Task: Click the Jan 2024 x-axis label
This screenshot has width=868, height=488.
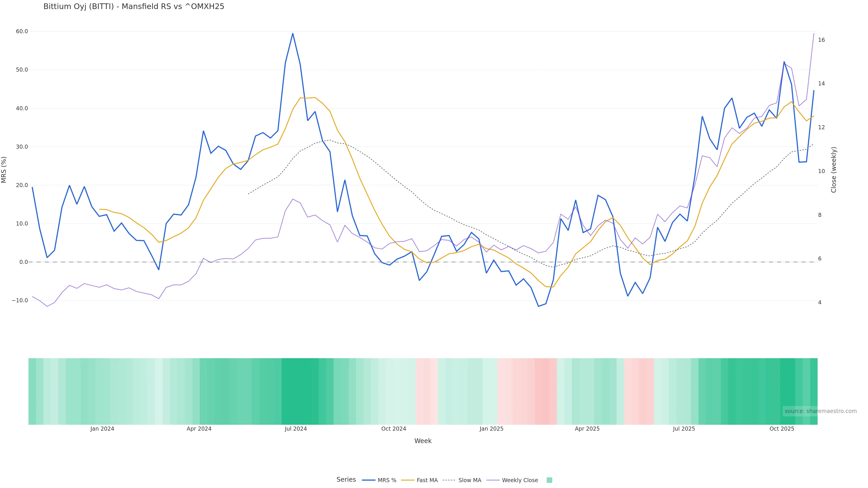Action: pyautogui.click(x=102, y=429)
